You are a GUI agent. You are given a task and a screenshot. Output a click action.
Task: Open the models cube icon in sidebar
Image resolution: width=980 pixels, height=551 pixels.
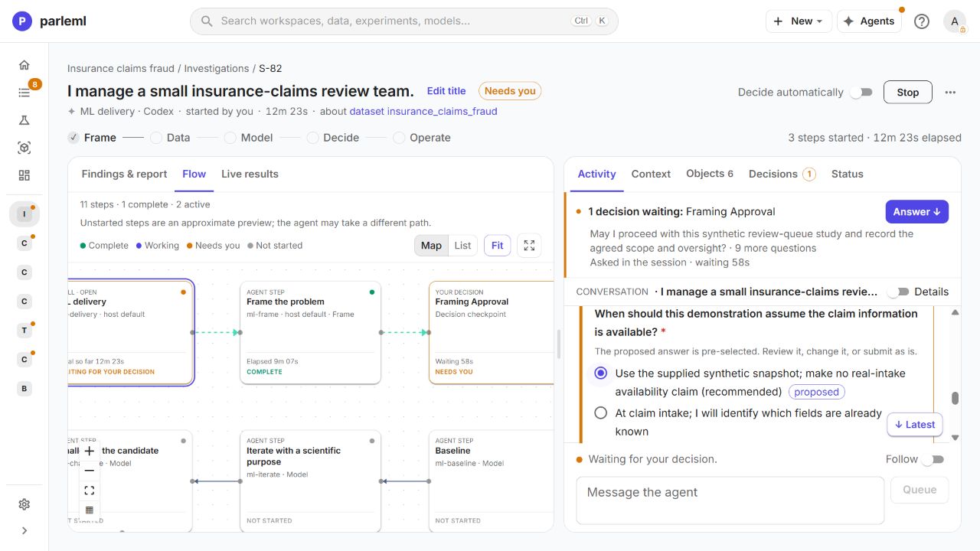click(x=24, y=148)
